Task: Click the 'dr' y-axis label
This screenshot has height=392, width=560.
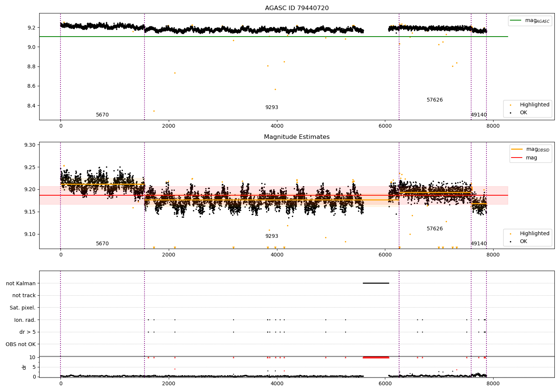Action: click(24, 367)
